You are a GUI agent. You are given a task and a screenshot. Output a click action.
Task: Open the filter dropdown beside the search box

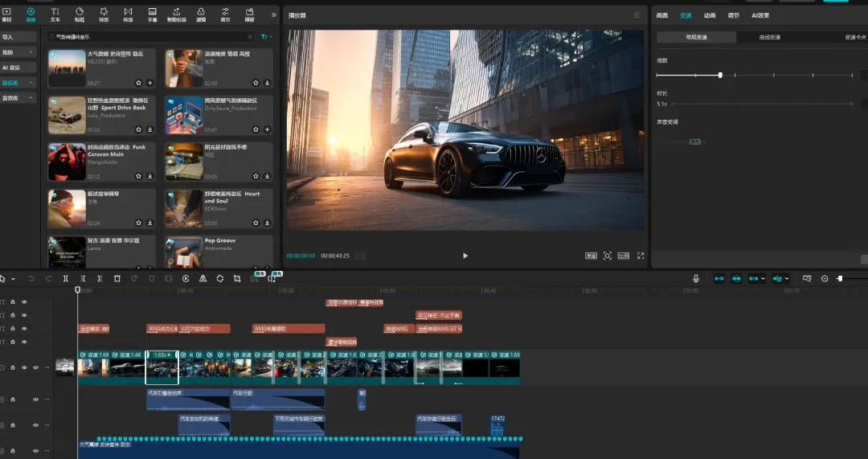point(267,36)
